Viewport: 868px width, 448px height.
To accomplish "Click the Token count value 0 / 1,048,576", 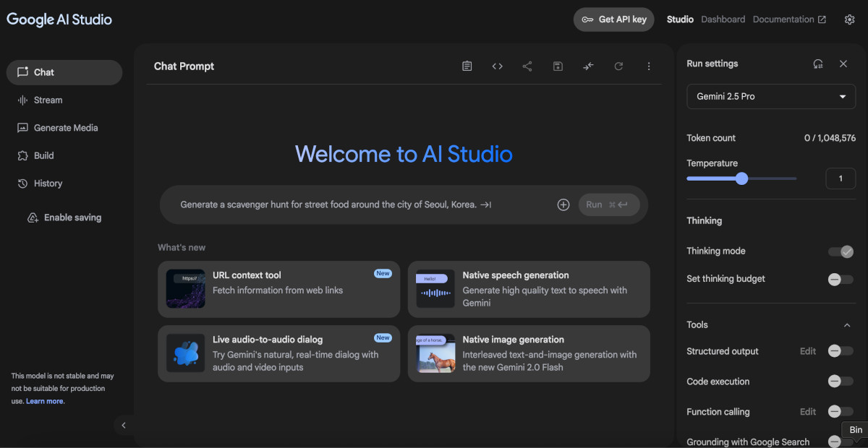I will tap(830, 138).
